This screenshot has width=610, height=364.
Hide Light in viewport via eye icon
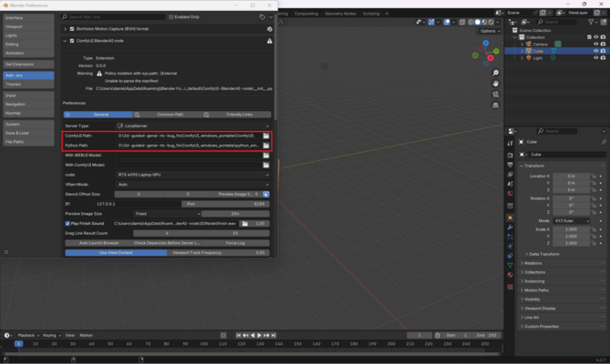(595, 58)
